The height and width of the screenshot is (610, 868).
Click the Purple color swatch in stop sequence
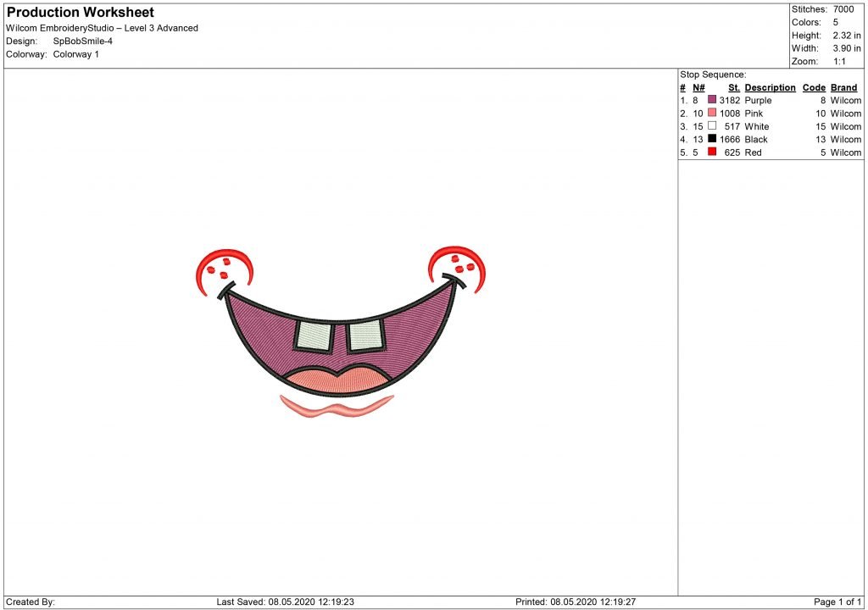[712, 100]
